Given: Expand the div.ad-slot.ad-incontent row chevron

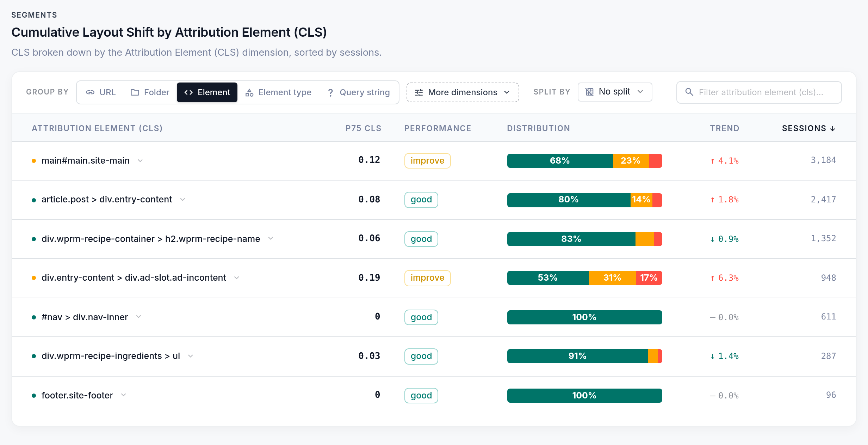Looking at the screenshot, I should tap(237, 278).
